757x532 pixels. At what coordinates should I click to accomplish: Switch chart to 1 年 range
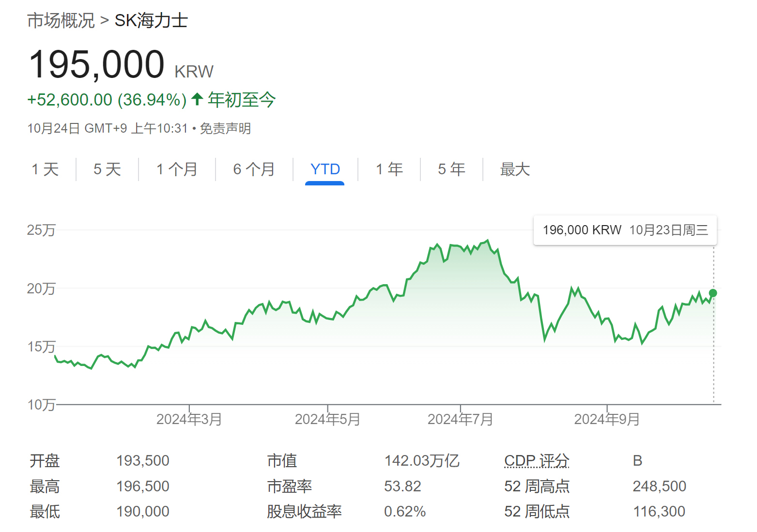(x=389, y=169)
